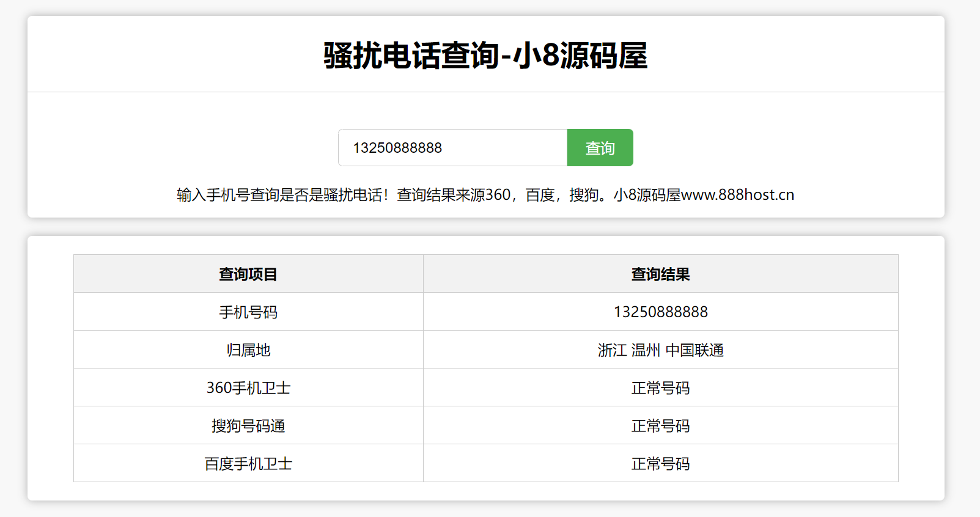Viewport: 980px width, 517px height.
Task: Click the 百度手机卫士 row label
Action: coord(248,463)
